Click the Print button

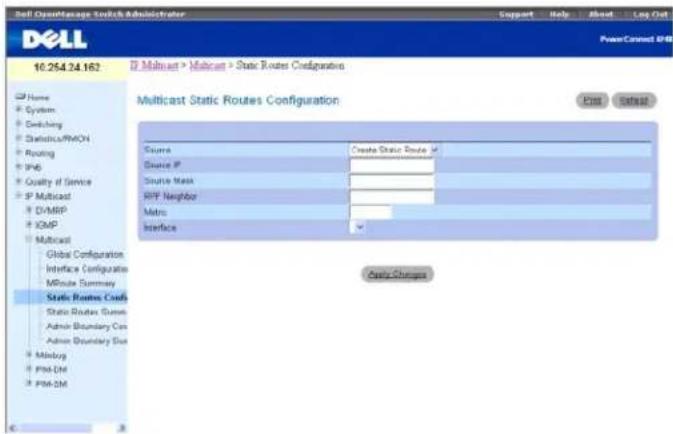(x=592, y=100)
